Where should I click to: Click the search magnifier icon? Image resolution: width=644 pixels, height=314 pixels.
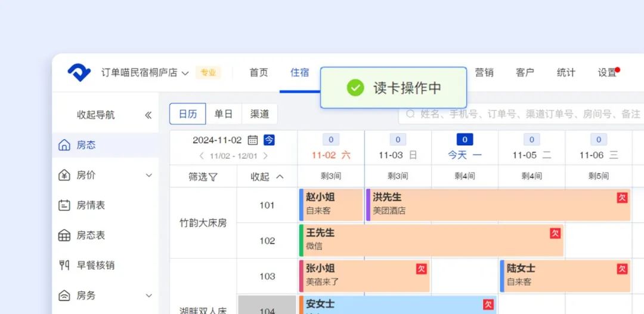tap(410, 114)
